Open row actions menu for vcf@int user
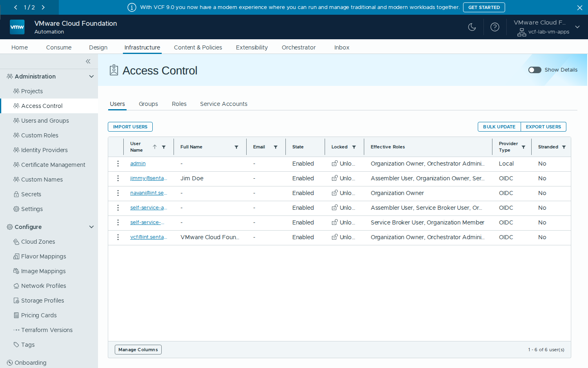 [x=118, y=237]
